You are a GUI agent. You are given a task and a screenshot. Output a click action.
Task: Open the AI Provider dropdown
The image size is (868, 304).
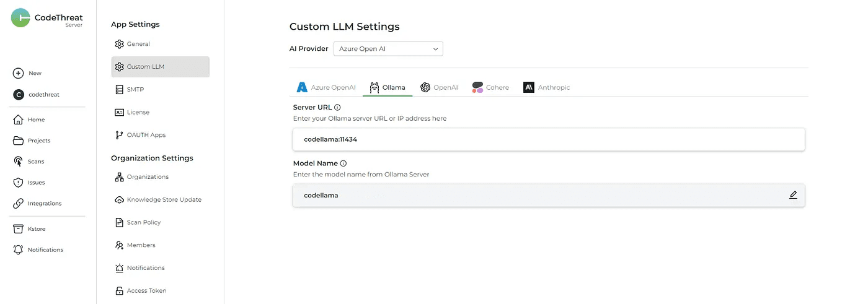[x=388, y=48]
